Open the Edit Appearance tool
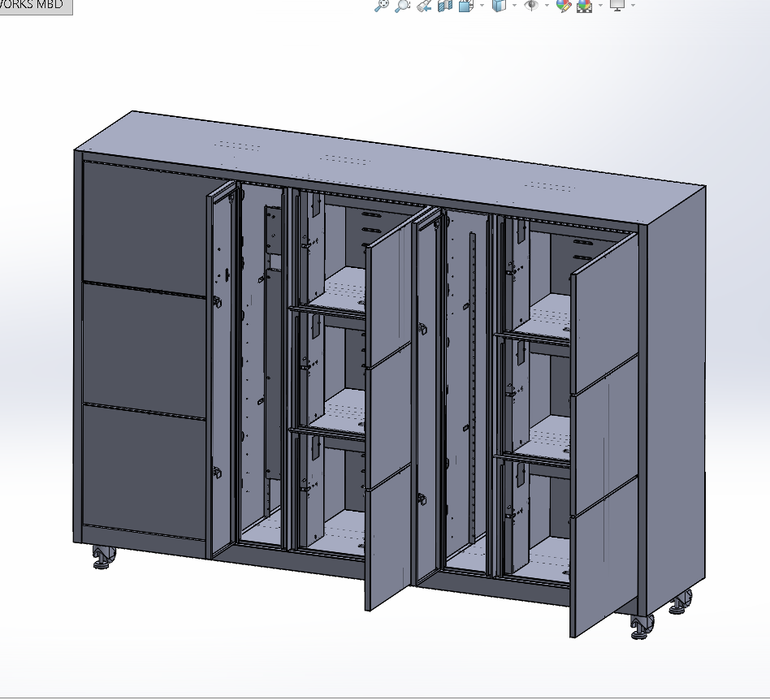The width and height of the screenshot is (770, 700). pyautogui.click(x=564, y=5)
